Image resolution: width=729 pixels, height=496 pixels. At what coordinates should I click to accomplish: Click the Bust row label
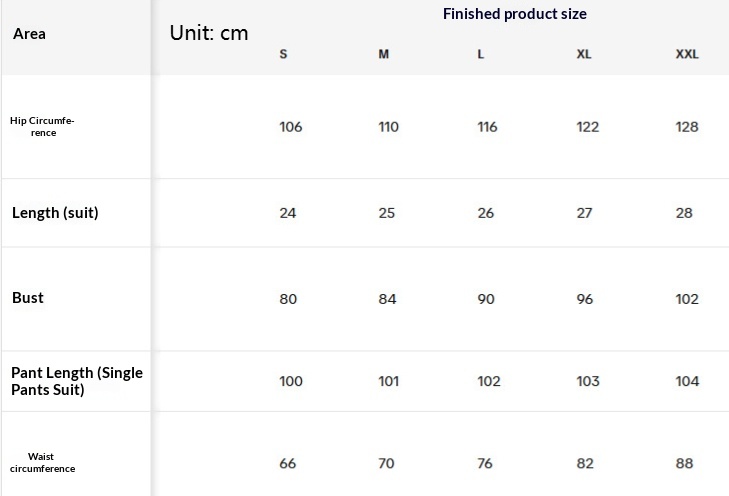pos(28,298)
